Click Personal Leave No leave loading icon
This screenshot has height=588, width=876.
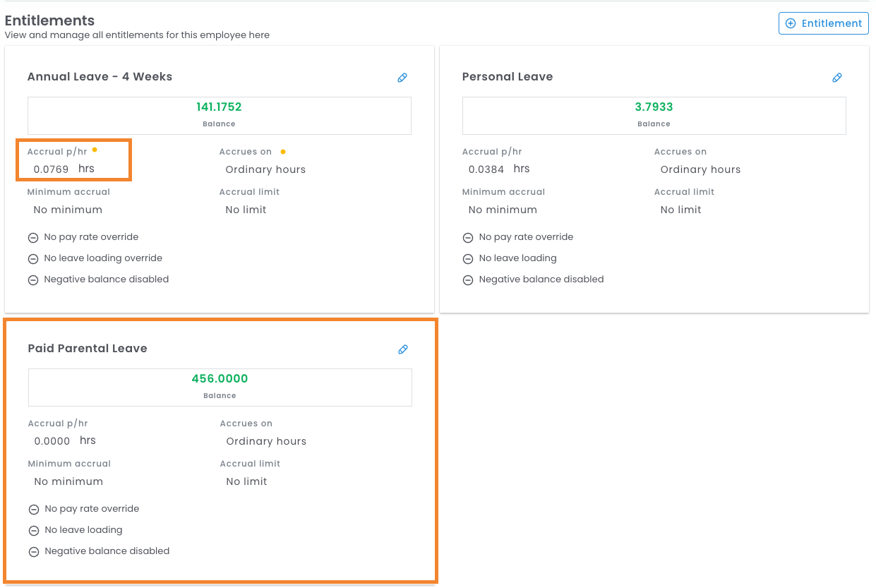pos(468,259)
